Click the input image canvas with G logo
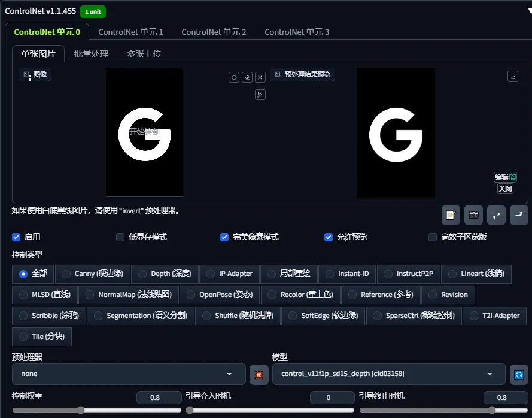The image size is (532, 418). click(145, 132)
